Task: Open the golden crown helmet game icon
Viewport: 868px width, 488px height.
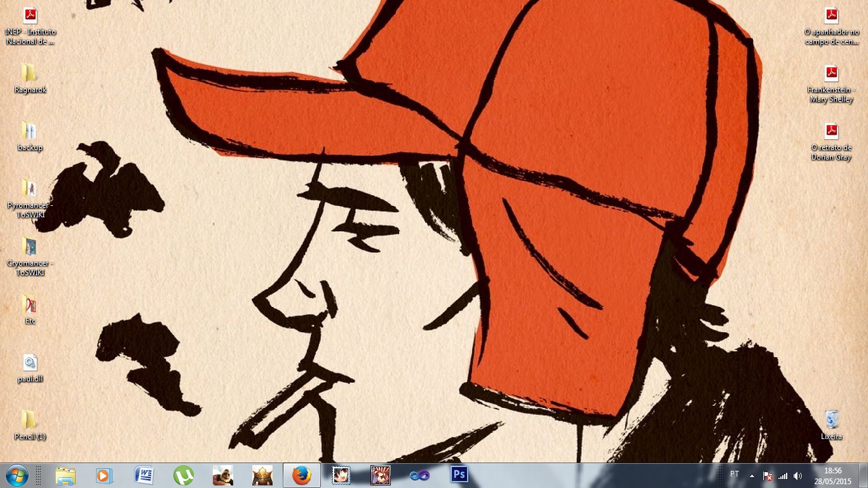Action: (x=262, y=475)
